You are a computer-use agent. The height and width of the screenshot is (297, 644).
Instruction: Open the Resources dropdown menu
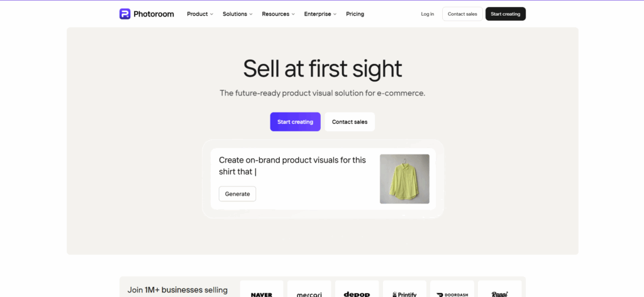click(279, 14)
